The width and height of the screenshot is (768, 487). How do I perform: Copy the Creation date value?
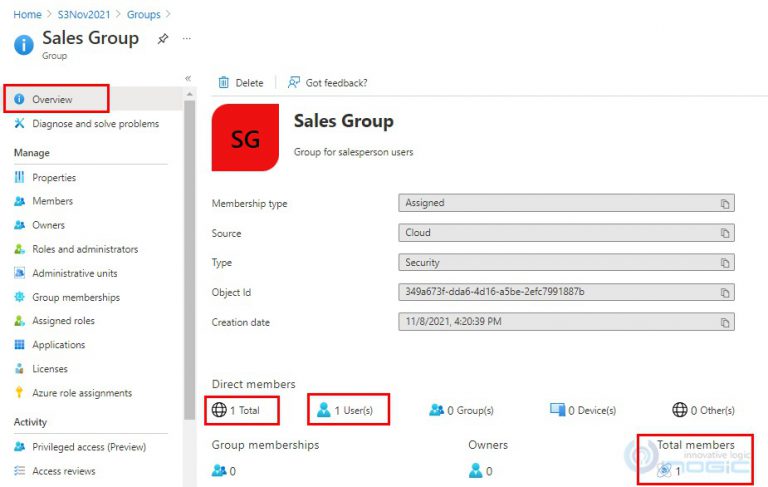[x=725, y=323]
